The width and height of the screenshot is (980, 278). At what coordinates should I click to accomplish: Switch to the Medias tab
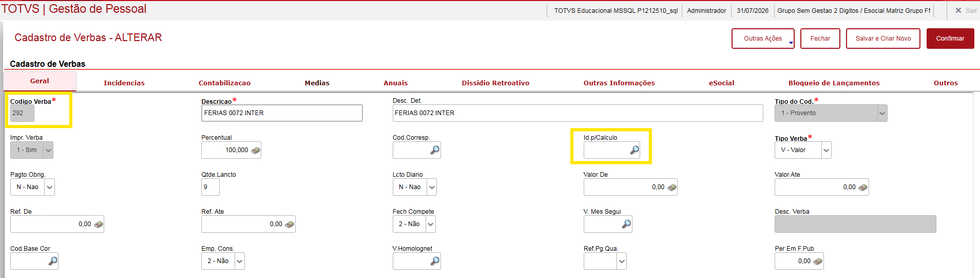pyautogui.click(x=317, y=83)
